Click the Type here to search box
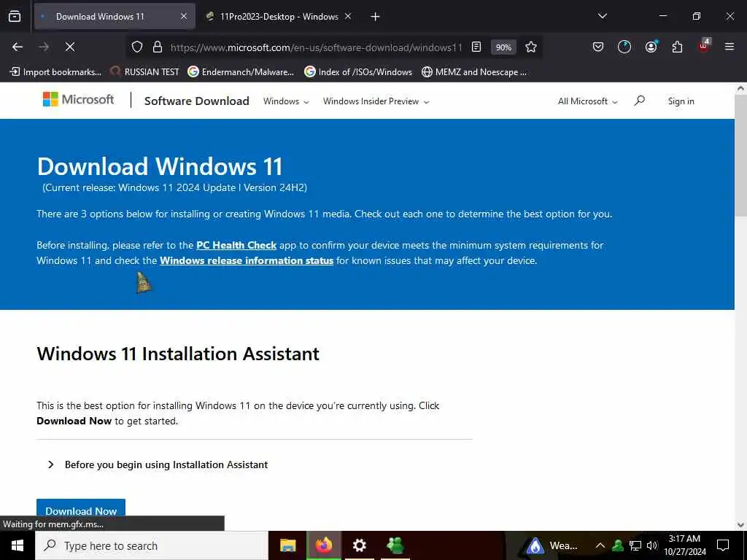Image resolution: width=747 pixels, height=560 pixels. pos(152,545)
